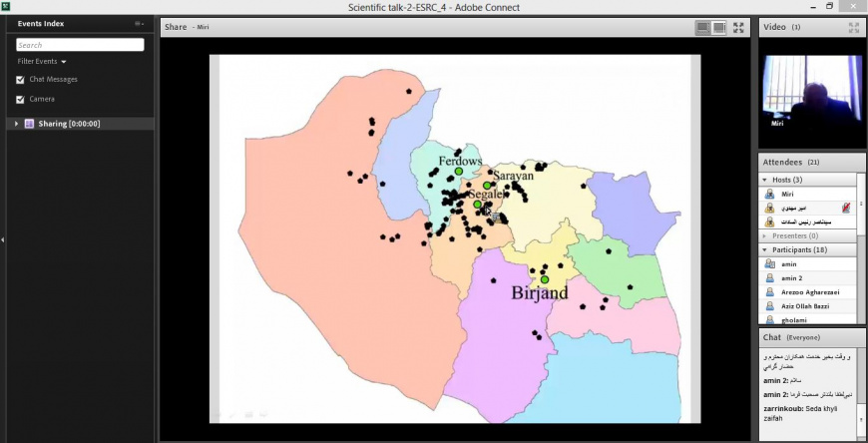
Task: Click the host icon next to Miri
Action: click(769, 194)
